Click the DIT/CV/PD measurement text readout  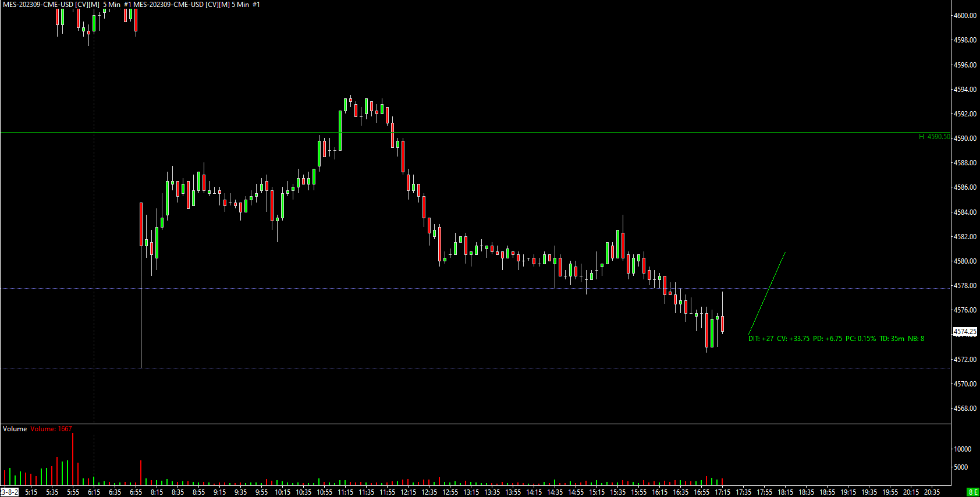tap(836, 339)
